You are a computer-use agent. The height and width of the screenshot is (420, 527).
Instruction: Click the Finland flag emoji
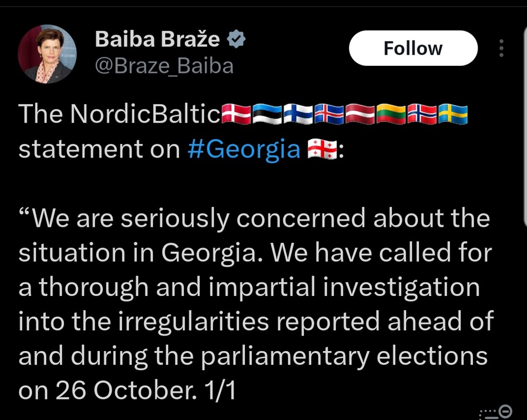(x=298, y=114)
